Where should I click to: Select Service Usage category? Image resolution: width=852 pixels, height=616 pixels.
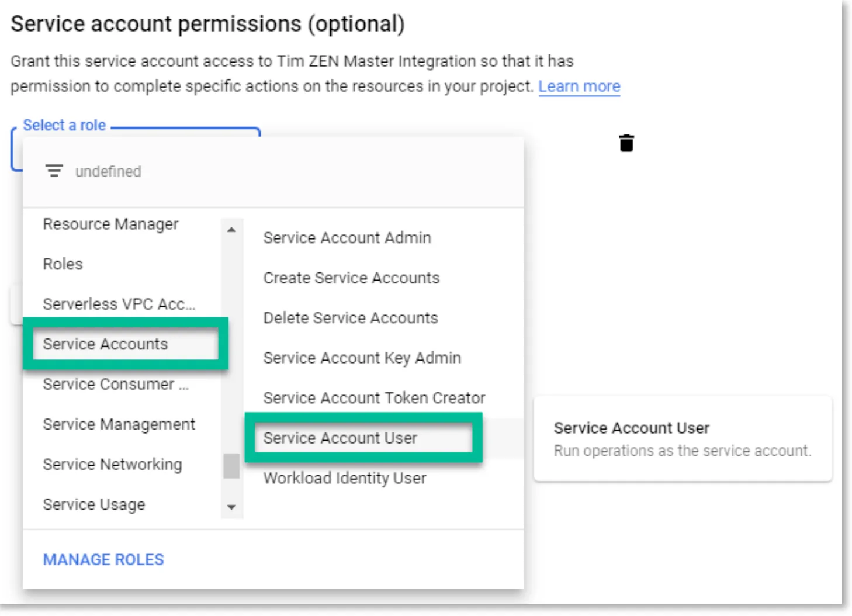point(93,504)
